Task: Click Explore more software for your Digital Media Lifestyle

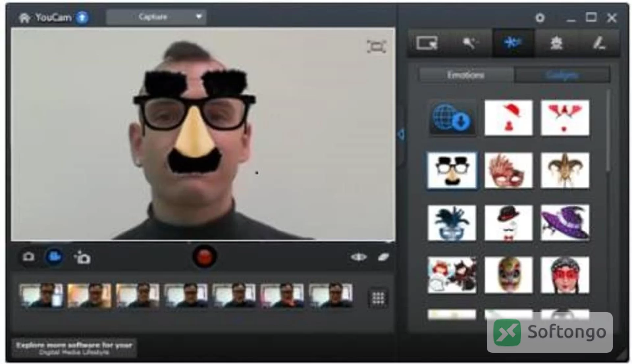Action: [x=74, y=348]
